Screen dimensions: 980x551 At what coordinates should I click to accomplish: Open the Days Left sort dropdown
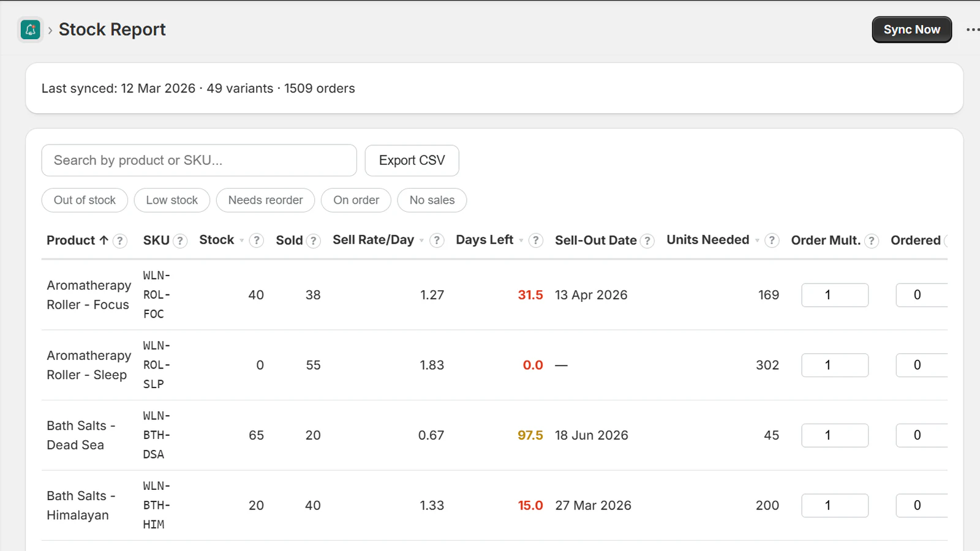coord(519,241)
